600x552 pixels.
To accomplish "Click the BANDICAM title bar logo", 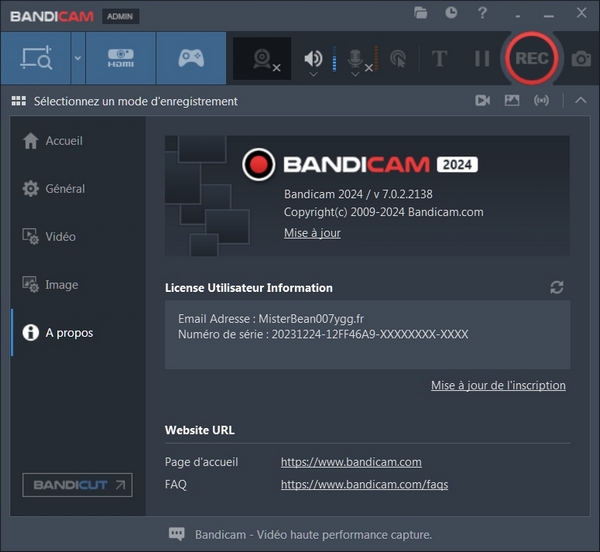I will pos(52,16).
